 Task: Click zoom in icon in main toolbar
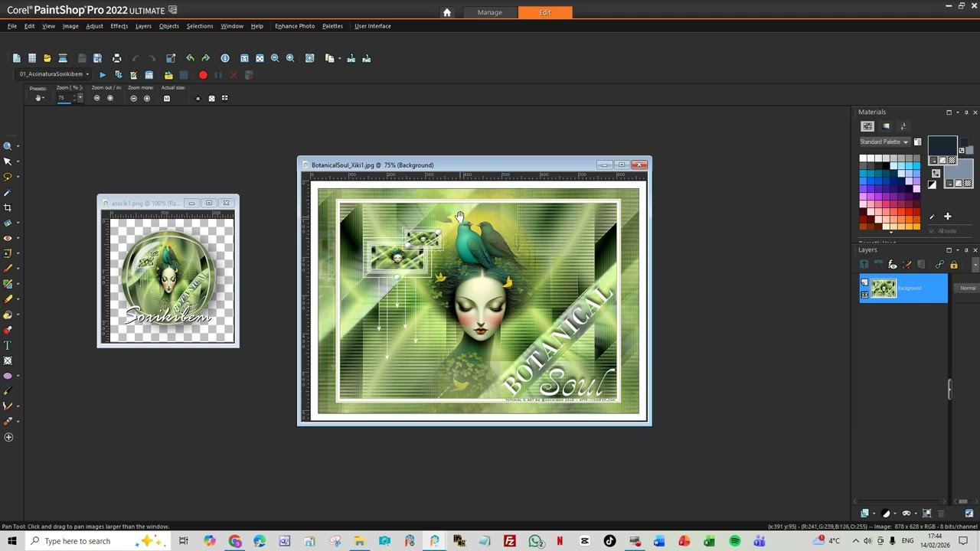[290, 58]
